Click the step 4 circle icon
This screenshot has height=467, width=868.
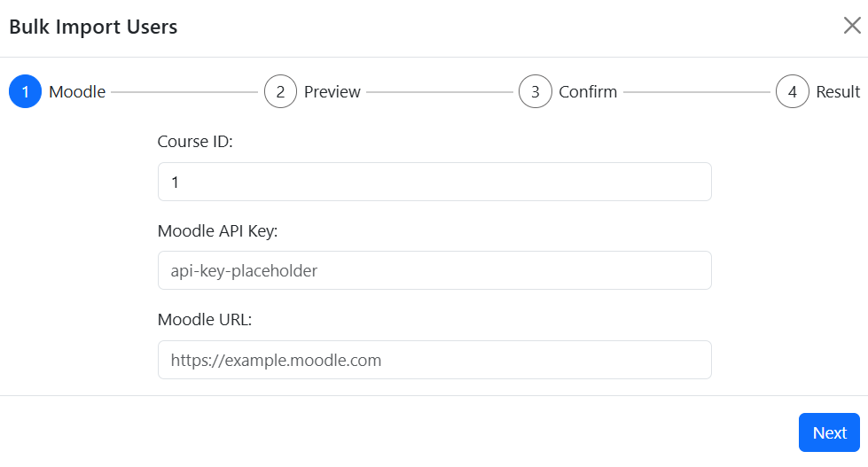pyautogui.click(x=792, y=91)
